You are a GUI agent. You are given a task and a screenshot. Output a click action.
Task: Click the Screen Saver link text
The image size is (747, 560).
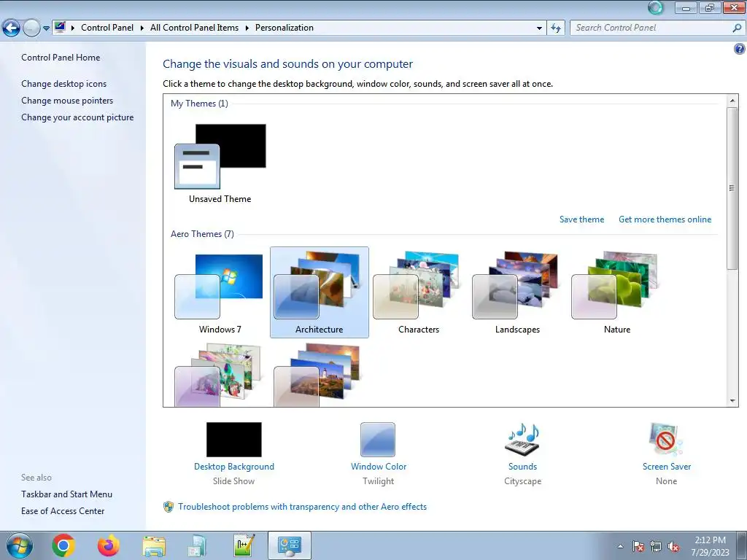point(667,467)
